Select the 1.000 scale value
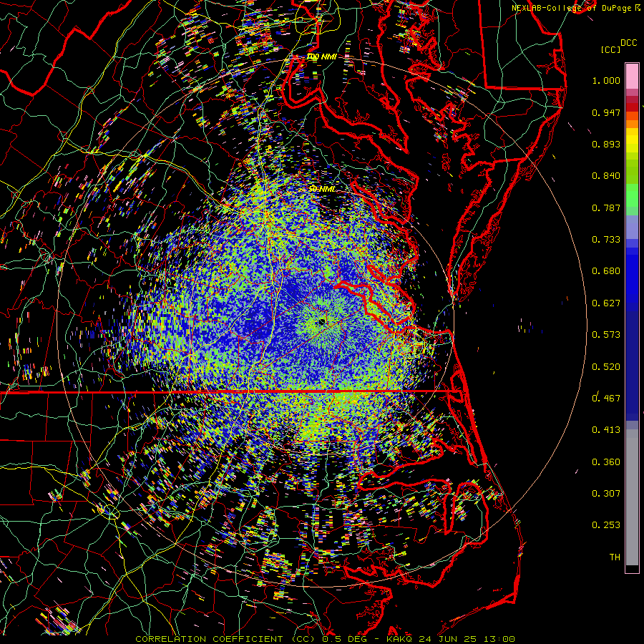The image size is (644, 644). click(606, 80)
